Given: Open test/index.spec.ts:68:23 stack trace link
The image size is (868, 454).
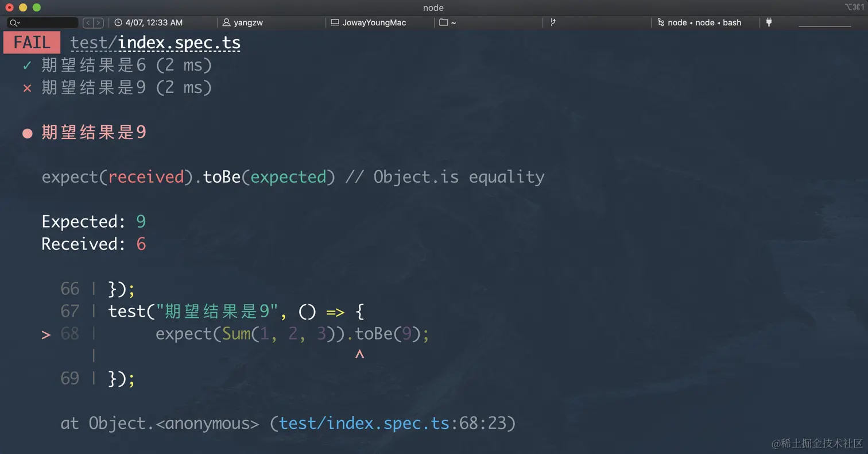Looking at the screenshot, I should 364,424.
